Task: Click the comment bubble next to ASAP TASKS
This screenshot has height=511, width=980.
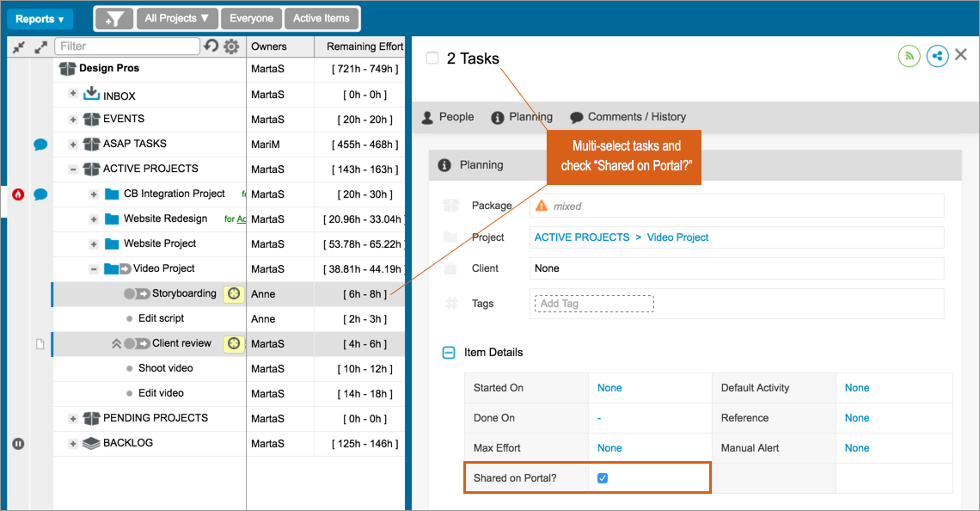Action: click(40, 144)
